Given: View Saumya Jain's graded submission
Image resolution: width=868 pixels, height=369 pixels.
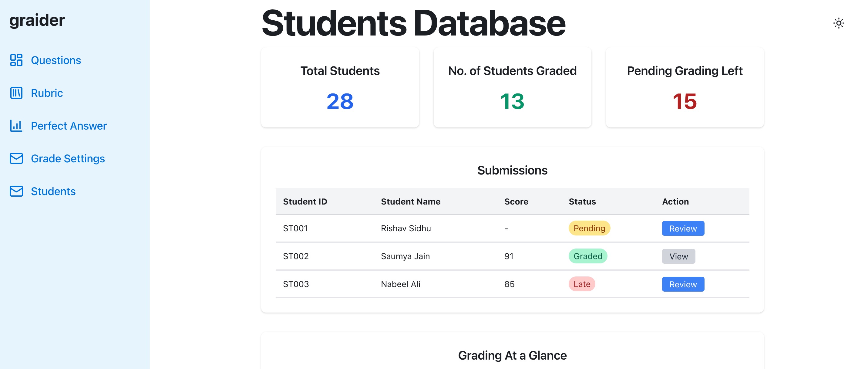Looking at the screenshot, I should (x=678, y=256).
